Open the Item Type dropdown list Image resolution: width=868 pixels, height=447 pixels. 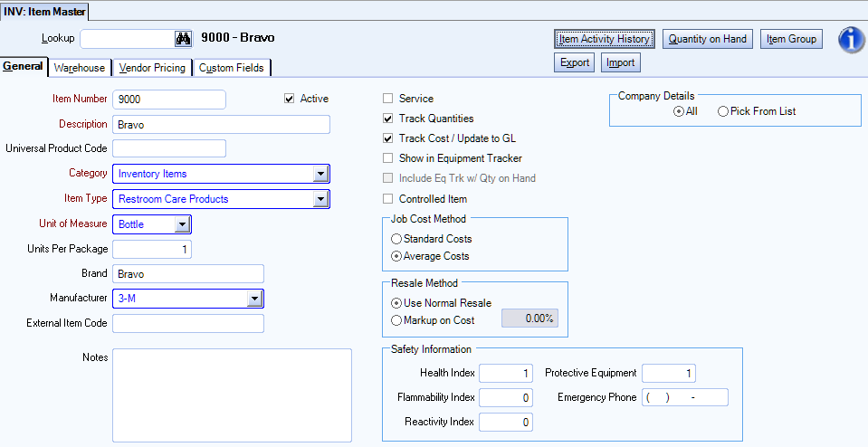point(320,199)
